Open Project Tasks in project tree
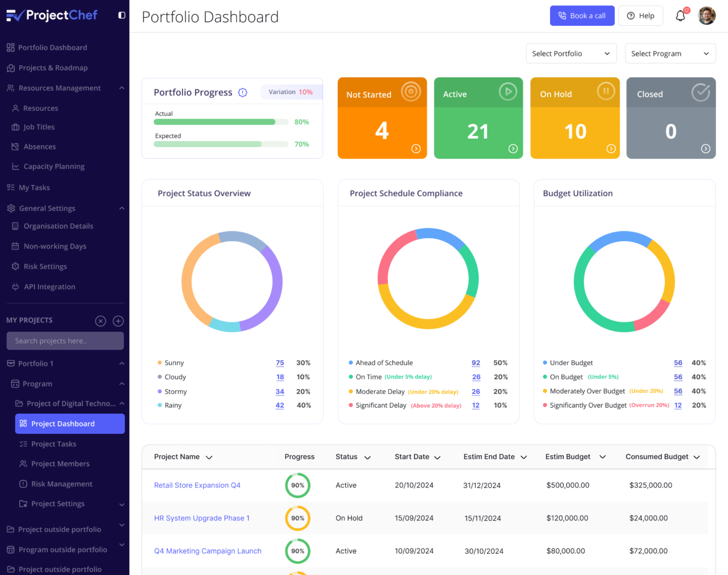Image resolution: width=728 pixels, height=575 pixels. pos(48,444)
